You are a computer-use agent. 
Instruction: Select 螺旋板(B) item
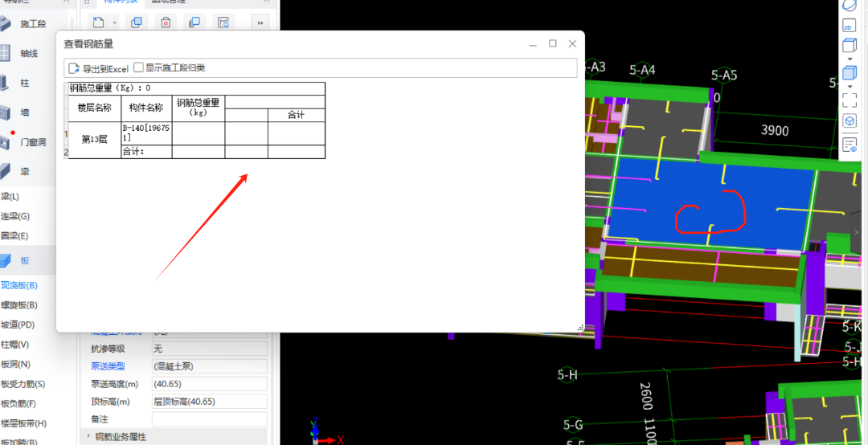pos(19,305)
